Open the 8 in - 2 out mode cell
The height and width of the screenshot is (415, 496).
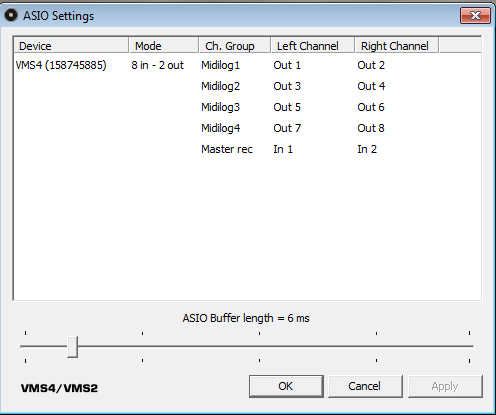pyautogui.click(x=157, y=65)
